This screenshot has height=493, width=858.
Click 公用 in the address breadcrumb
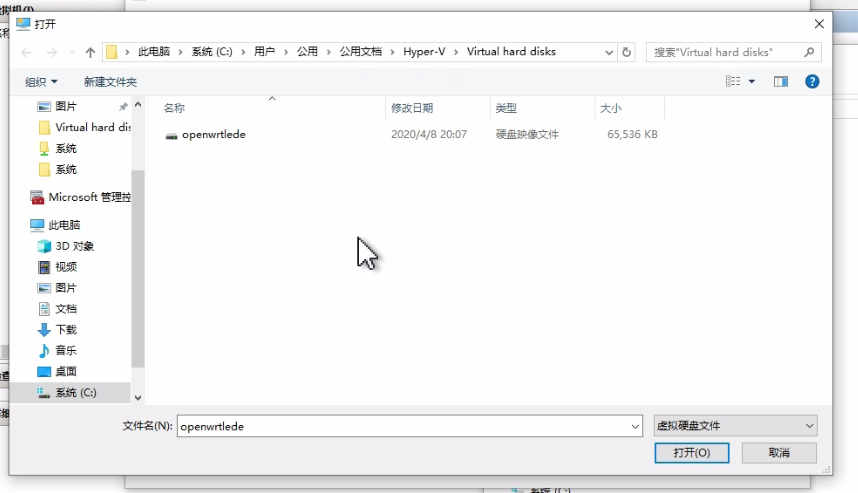point(307,52)
